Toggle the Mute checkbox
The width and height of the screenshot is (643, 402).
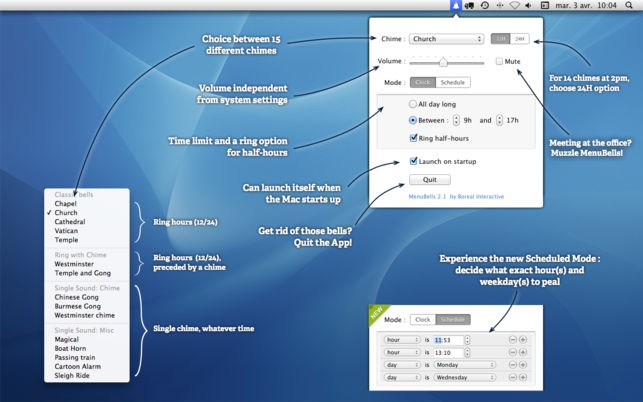pyautogui.click(x=499, y=62)
